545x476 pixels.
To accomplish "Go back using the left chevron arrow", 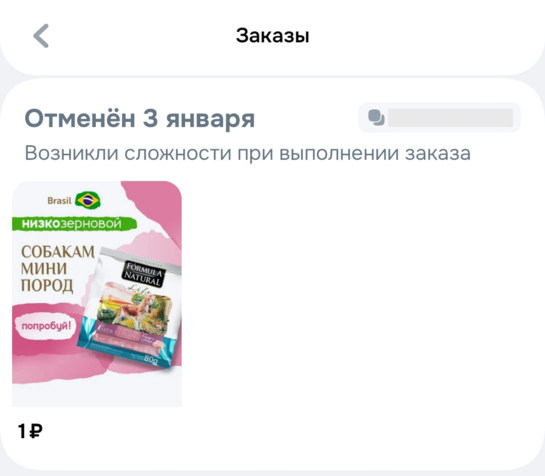I will click(41, 35).
